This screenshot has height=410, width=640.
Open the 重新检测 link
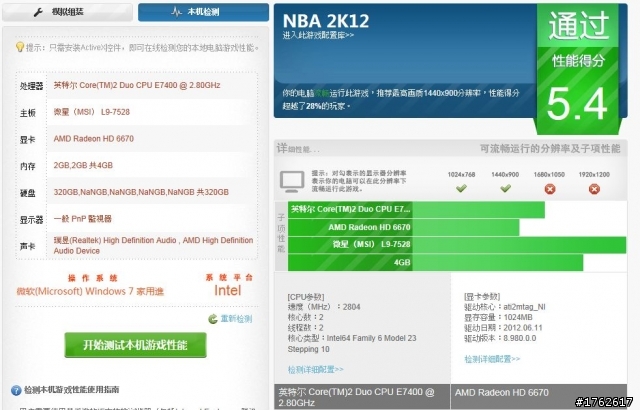click(x=236, y=319)
